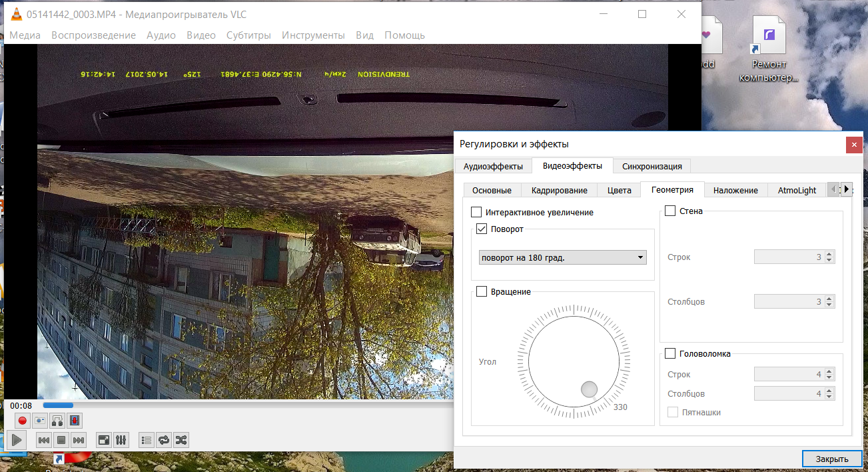
Task: Take a snapshot with the camera icon
Action: 40,421
